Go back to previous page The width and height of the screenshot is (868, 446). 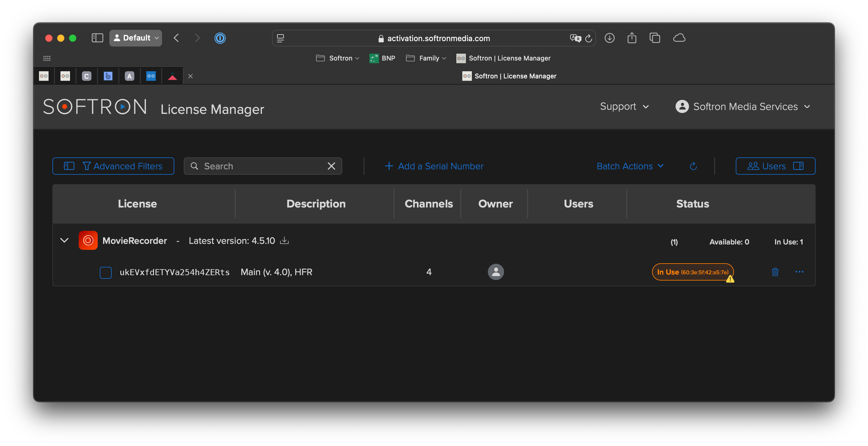pyautogui.click(x=176, y=38)
